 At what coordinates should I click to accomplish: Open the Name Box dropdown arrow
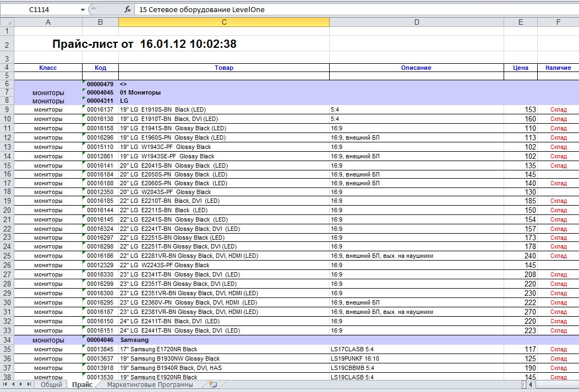pos(83,9)
